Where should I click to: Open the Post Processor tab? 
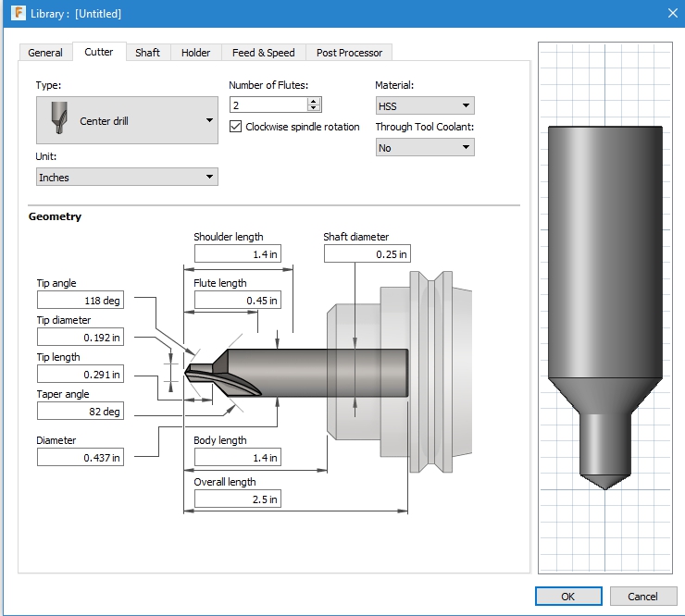(349, 53)
